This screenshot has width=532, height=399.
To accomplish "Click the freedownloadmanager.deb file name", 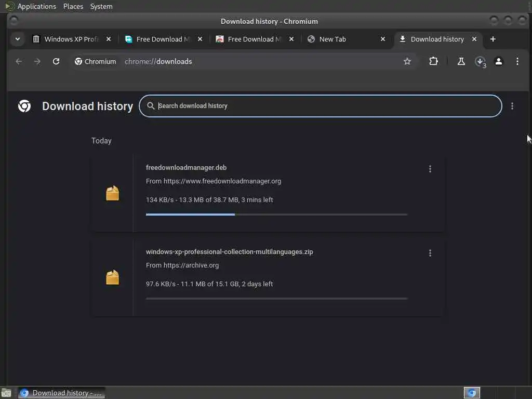I will (187, 168).
